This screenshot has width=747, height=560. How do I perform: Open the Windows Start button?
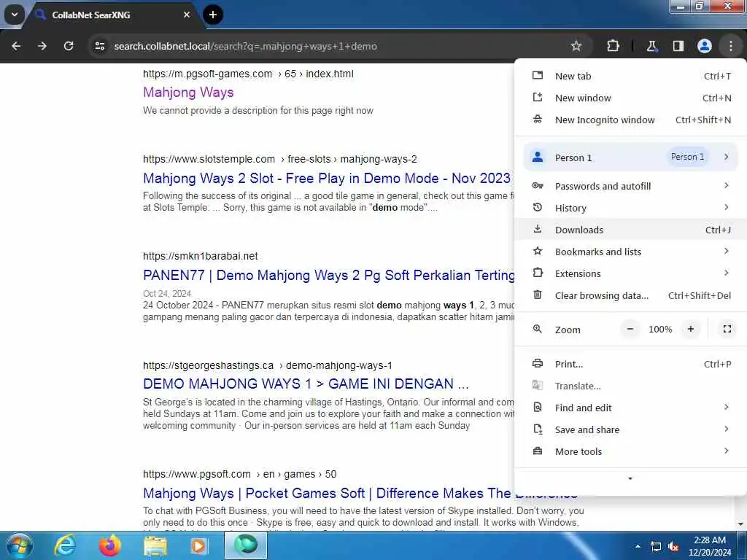tap(18, 545)
